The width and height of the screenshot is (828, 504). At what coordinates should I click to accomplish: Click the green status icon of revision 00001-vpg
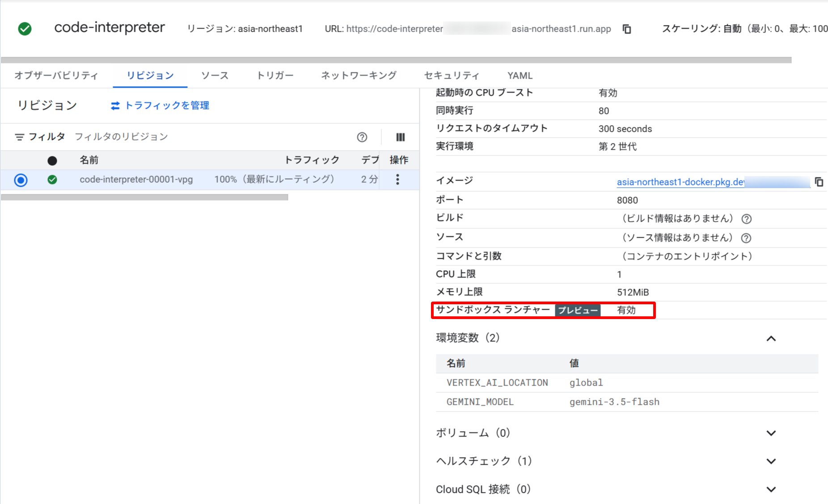coord(52,180)
